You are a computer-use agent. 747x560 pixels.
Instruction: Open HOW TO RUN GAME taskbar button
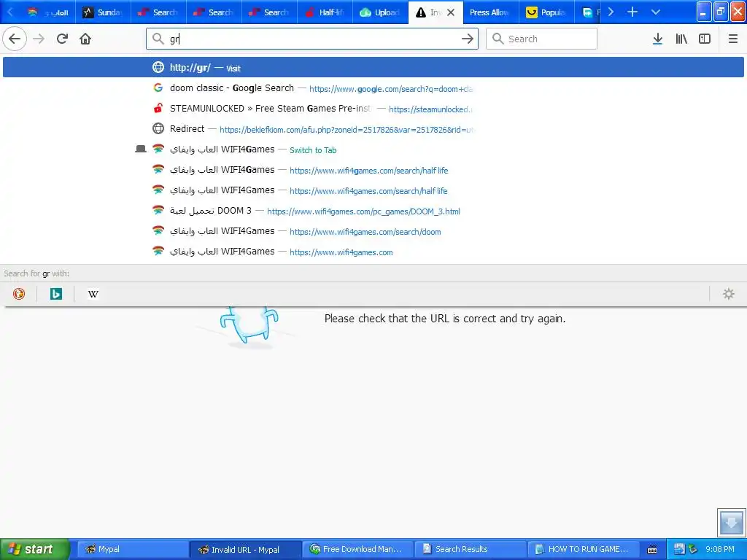[x=583, y=549]
